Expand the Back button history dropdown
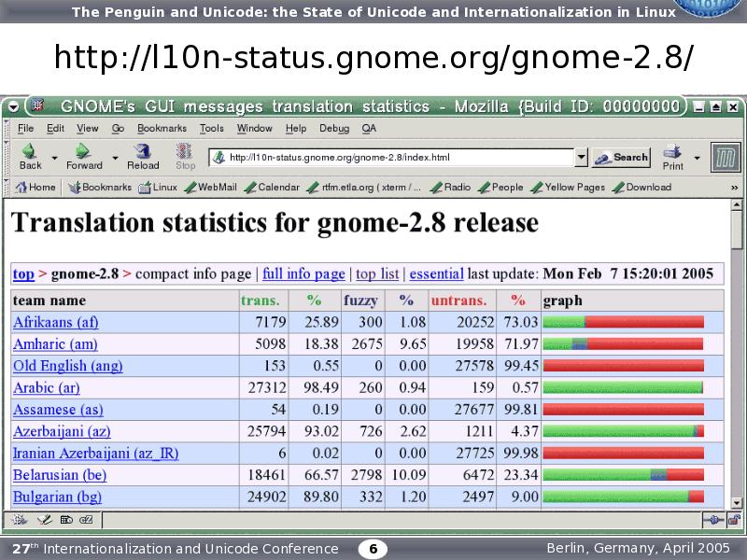This screenshot has width=747, height=560. [54, 158]
